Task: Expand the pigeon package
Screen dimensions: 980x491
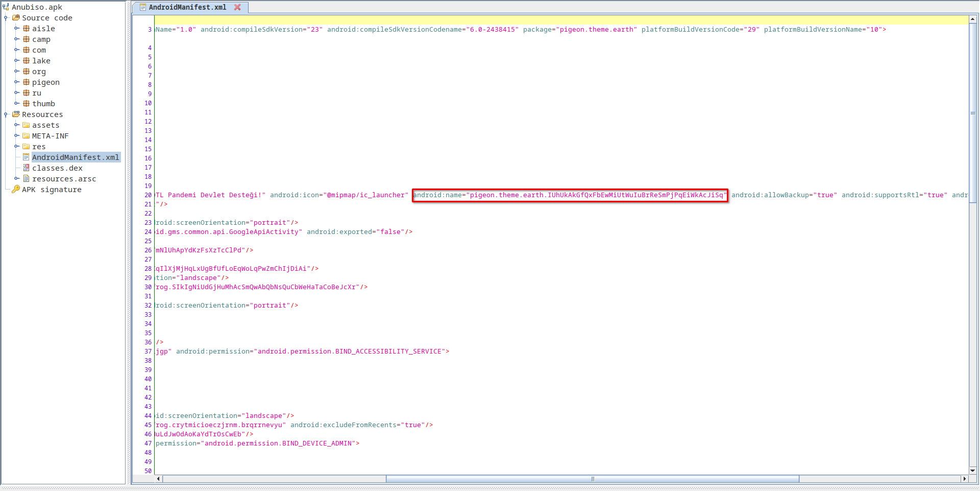Action: pyautogui.click(x=16, y=82)
